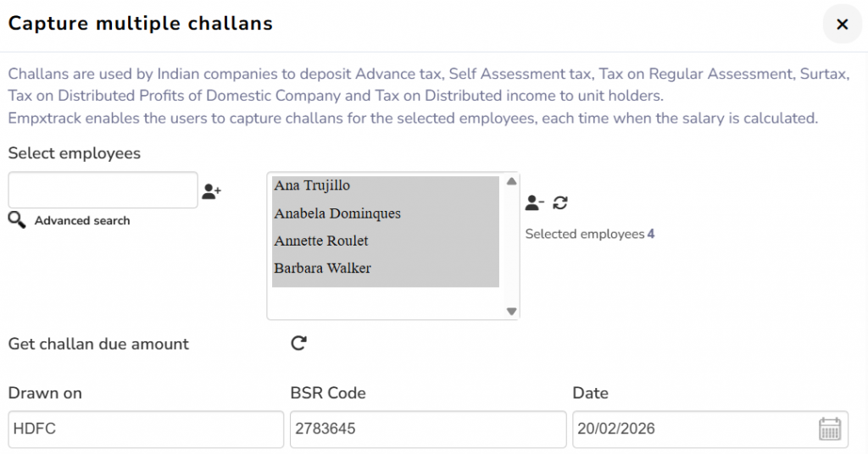This screenshot has height=454, width=868.
Task: Click the BSR Code input field
Action: tap(427, 429)
